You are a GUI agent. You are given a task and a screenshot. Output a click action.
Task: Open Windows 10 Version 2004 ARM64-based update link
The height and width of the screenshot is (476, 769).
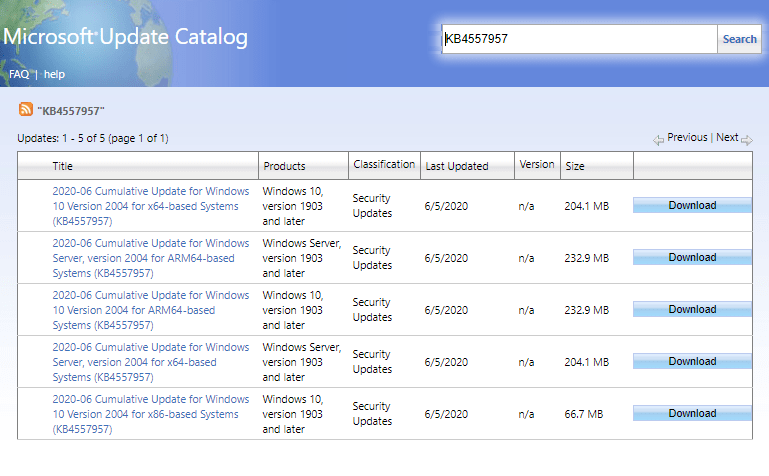tap(151, 310)
